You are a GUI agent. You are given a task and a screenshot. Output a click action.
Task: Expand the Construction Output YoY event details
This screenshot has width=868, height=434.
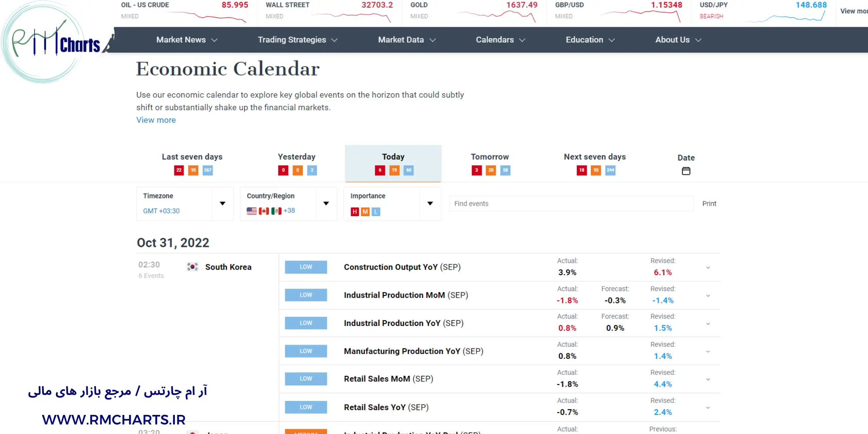click(708, 267)
